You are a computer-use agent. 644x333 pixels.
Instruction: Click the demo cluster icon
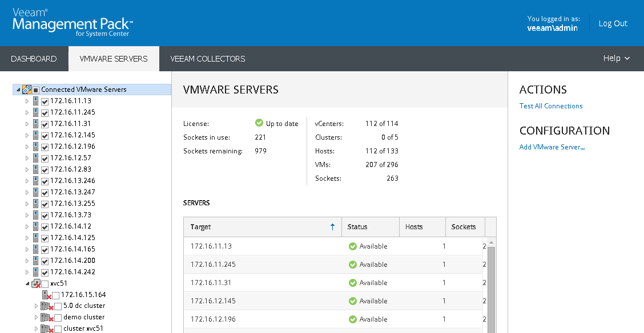tap(46, 317)
